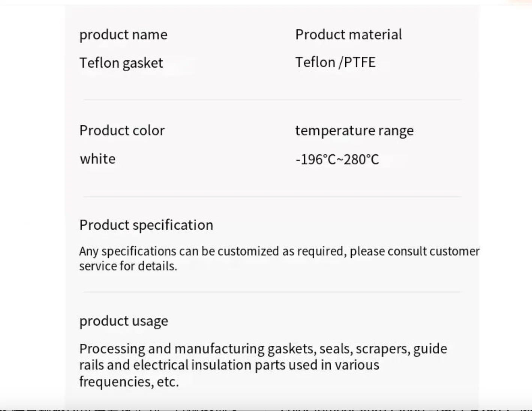This screenshot has height=411, width=532.
Task: Click the "product usage" heading
Action: [123, 321]
